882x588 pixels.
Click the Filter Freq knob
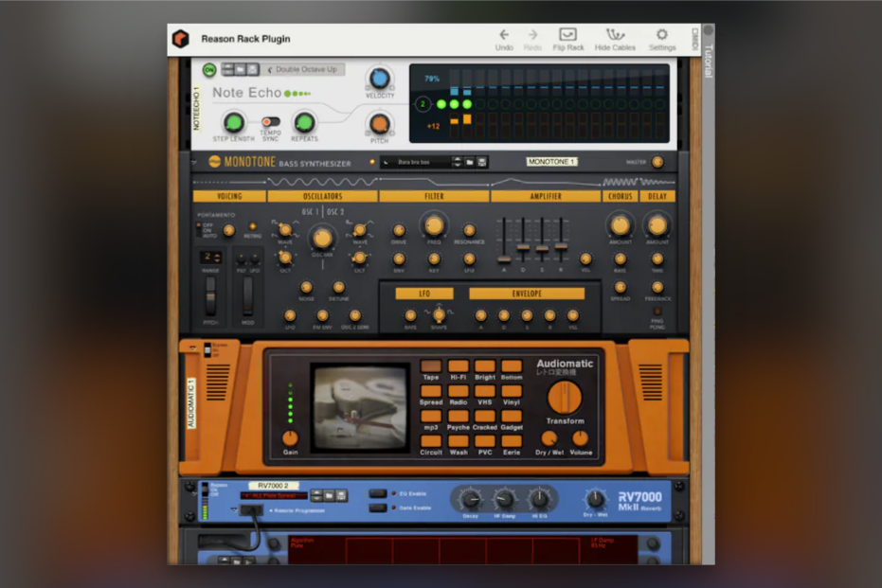pyautogui.click(x=434, y=226)
